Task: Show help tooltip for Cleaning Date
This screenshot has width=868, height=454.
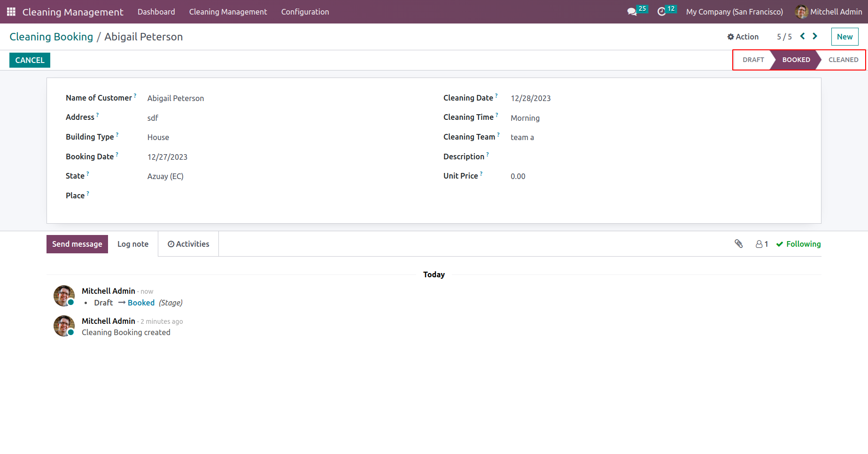Action: click(x=496, y=95)
